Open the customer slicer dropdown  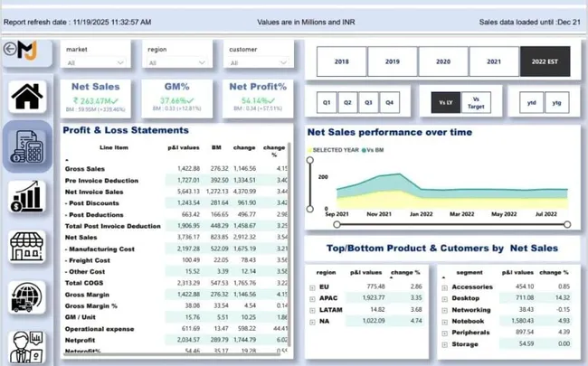click(259, 62)
